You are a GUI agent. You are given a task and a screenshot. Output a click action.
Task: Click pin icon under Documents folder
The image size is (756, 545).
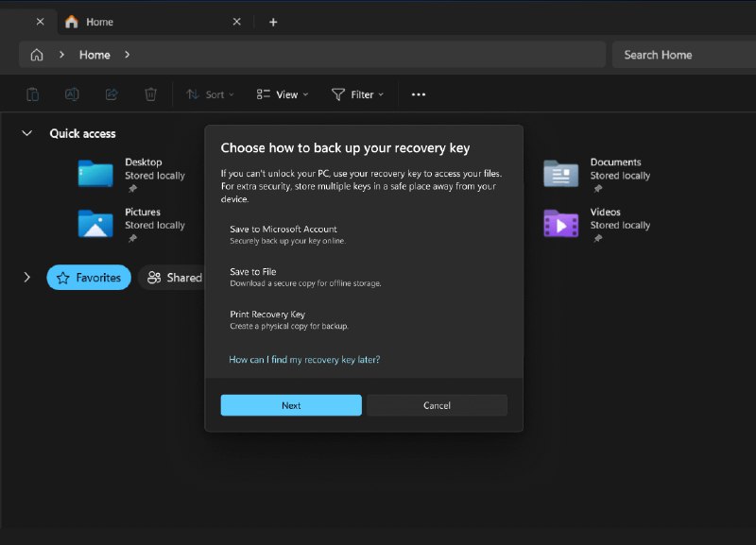598,189
